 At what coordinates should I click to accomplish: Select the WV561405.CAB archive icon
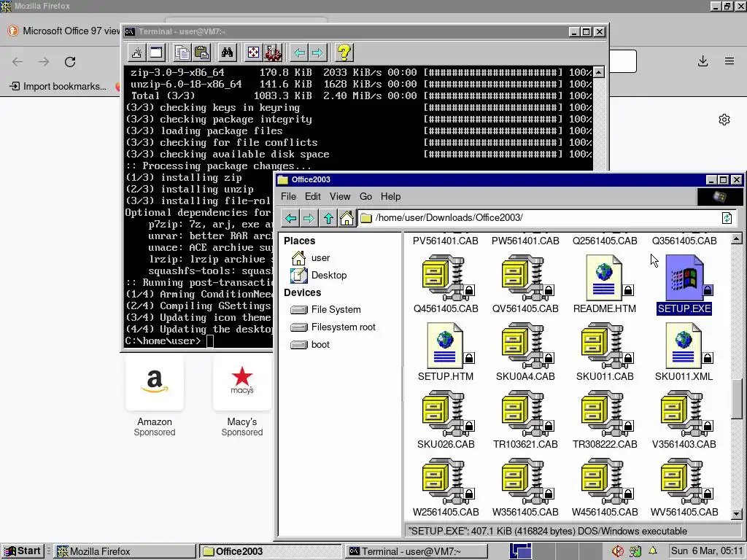tap(685, 481)
